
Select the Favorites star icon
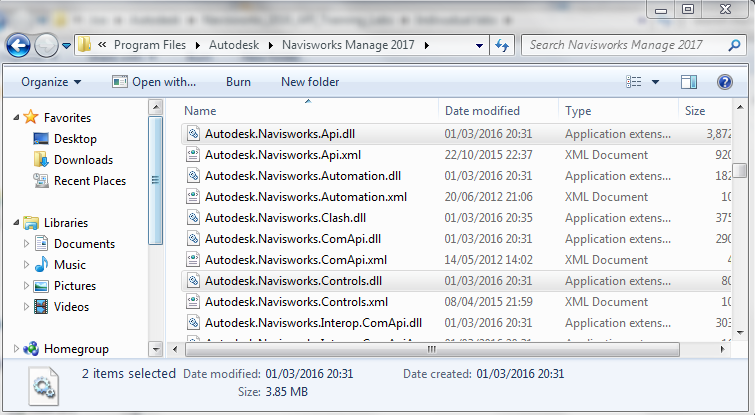tap(31, 117)
